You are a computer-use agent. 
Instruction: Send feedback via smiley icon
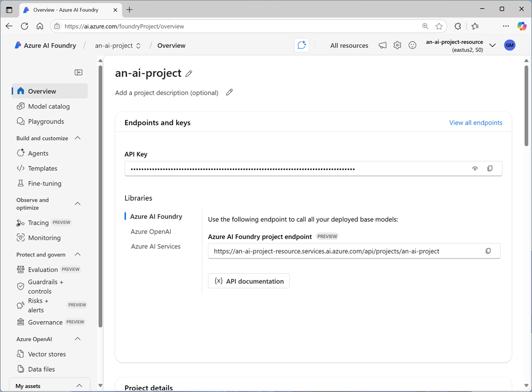coord(412,45)
